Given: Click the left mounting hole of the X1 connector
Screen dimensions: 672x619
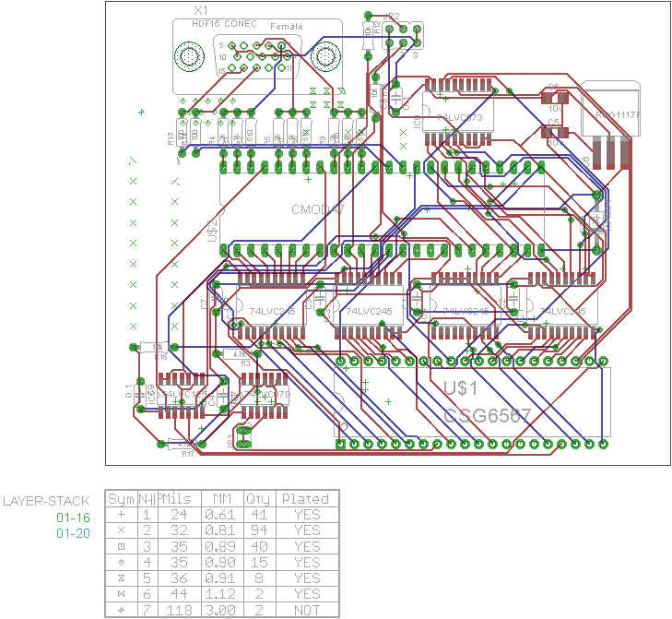Looking at the screenshot, I should (191, 58).
